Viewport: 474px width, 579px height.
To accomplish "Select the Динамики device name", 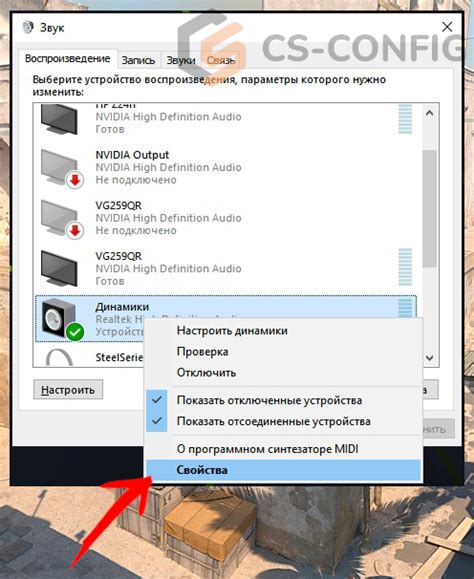I will (122, 307).
